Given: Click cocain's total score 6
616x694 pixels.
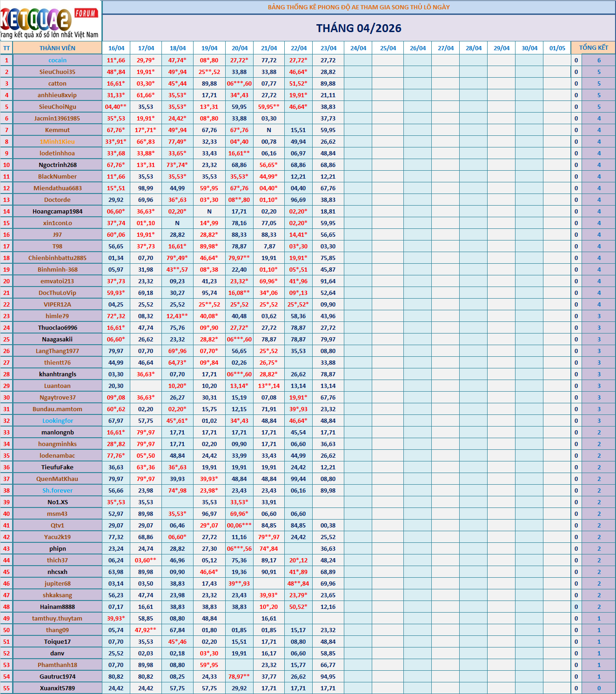Looking at the screenshot, I should click(599, 60).
